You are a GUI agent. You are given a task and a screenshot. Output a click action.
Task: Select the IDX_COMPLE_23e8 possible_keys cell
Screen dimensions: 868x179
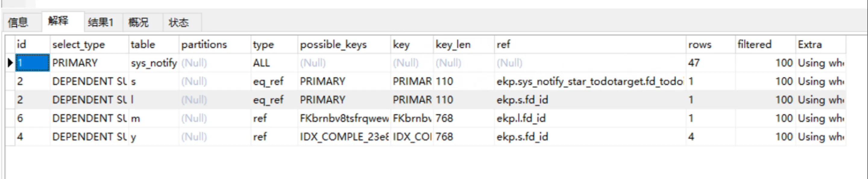[344, 137]
